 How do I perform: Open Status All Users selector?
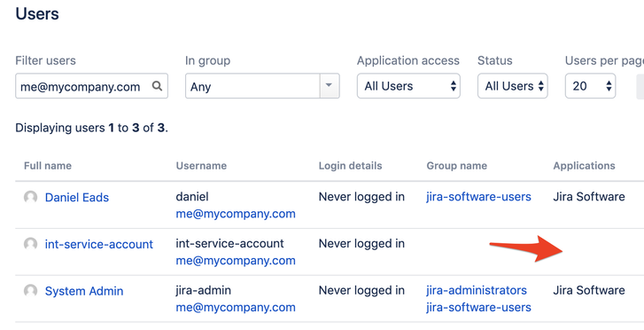tap(513, 86)
